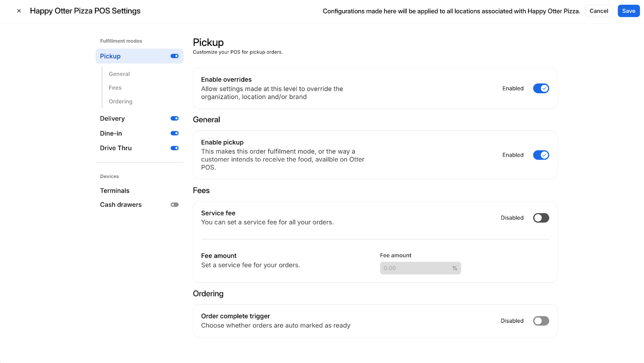
Task: Click the Devices section label
Action: 109,176
